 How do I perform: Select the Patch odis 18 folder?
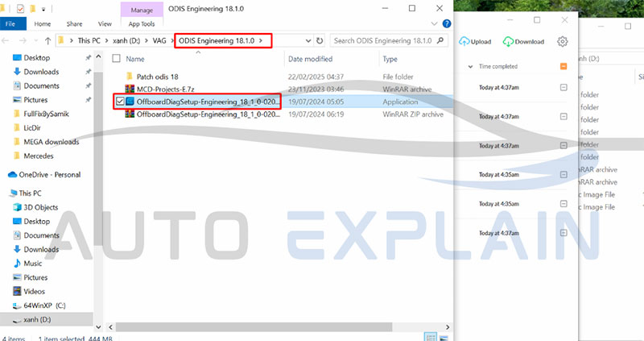pyautogui.click(x=157, y=77)
